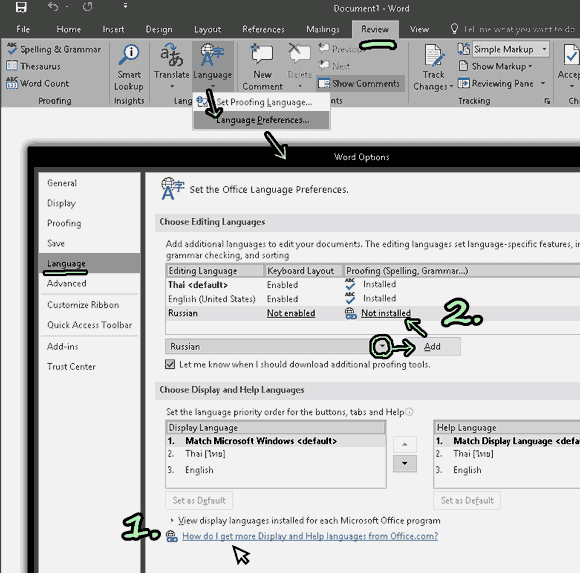Expand the Track Changes dropdown arrow
The width and height of the screenshot is (580, 573).
[451, 87]
